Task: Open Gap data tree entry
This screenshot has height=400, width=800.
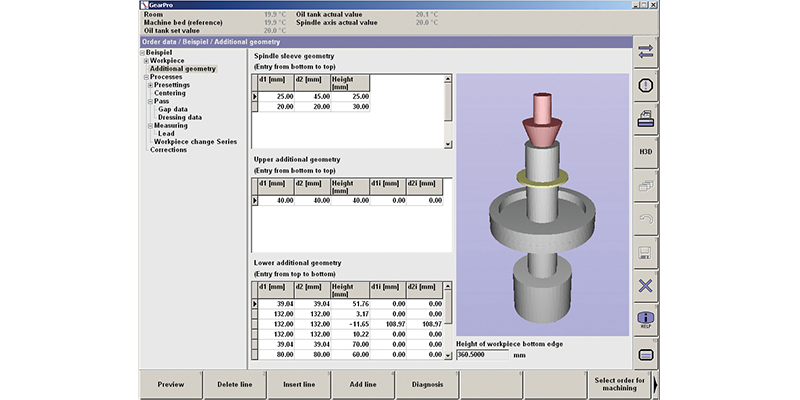Action: [x=173, y=109]
